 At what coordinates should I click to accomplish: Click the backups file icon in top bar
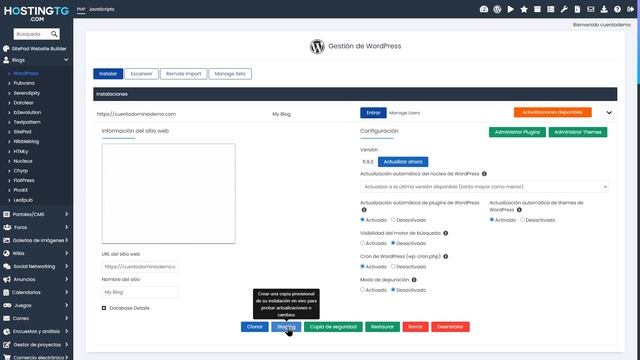(577, 9)
